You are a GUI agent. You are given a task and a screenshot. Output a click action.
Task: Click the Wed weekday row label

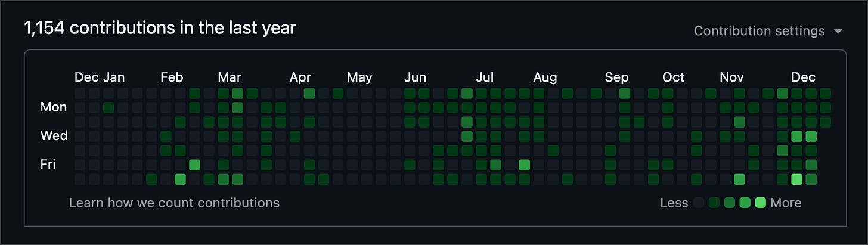coord(54,136)
